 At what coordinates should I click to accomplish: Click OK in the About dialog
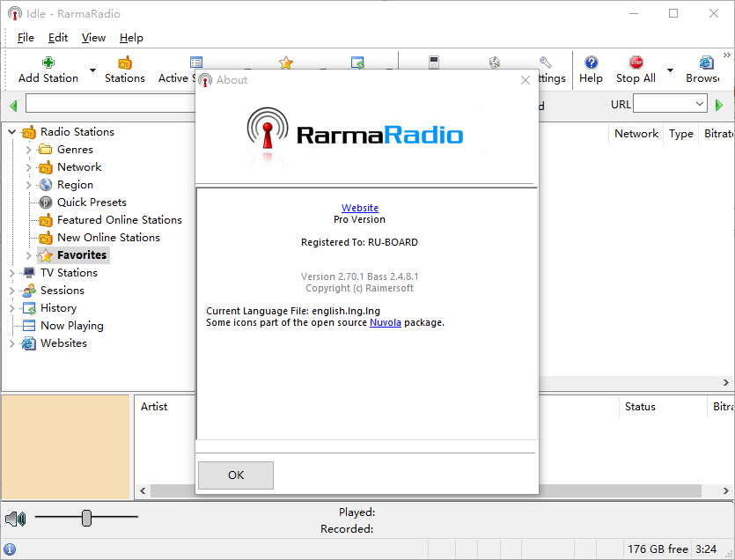(236, 475)
